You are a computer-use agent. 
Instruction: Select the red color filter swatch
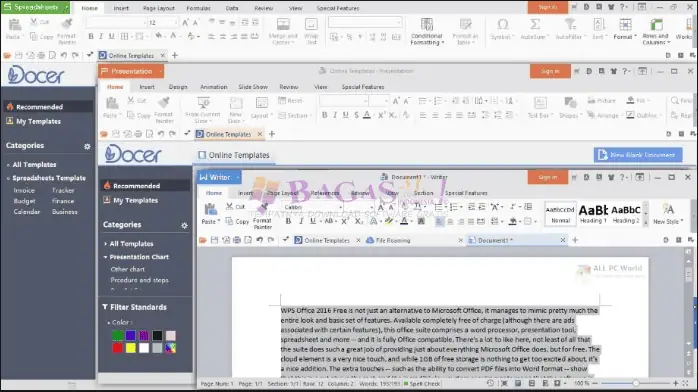118,348
